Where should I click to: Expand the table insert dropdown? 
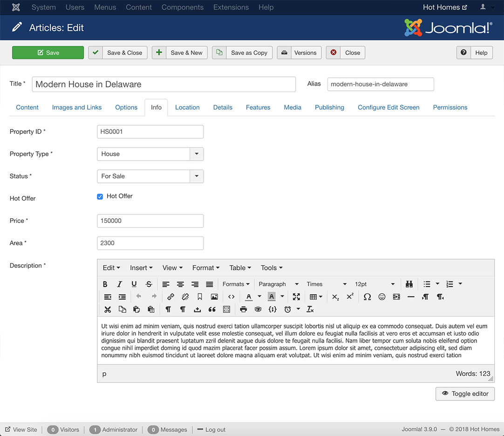click(316, 297)
